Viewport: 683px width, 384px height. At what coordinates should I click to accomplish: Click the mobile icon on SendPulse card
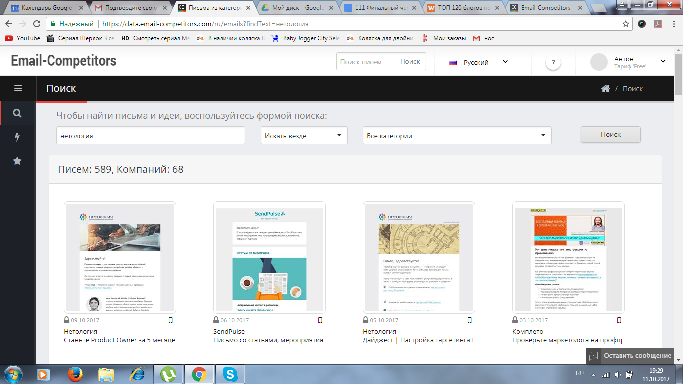coord(320,320)
